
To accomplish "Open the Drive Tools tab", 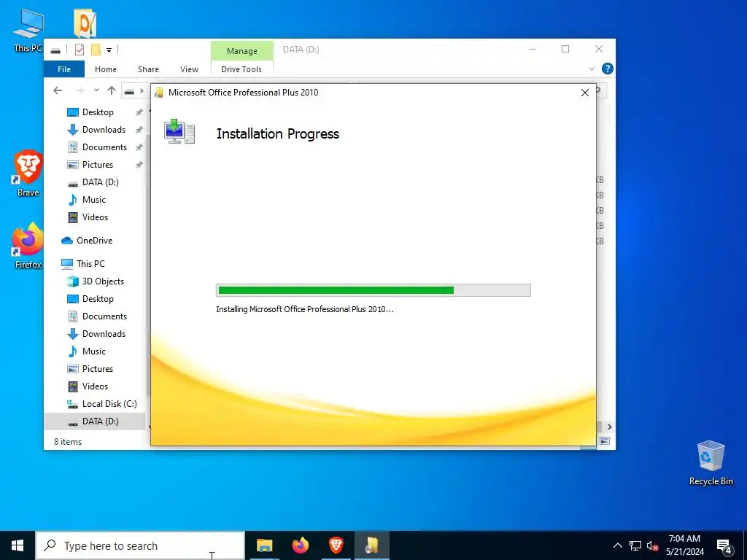I will [x=241, y=69].
